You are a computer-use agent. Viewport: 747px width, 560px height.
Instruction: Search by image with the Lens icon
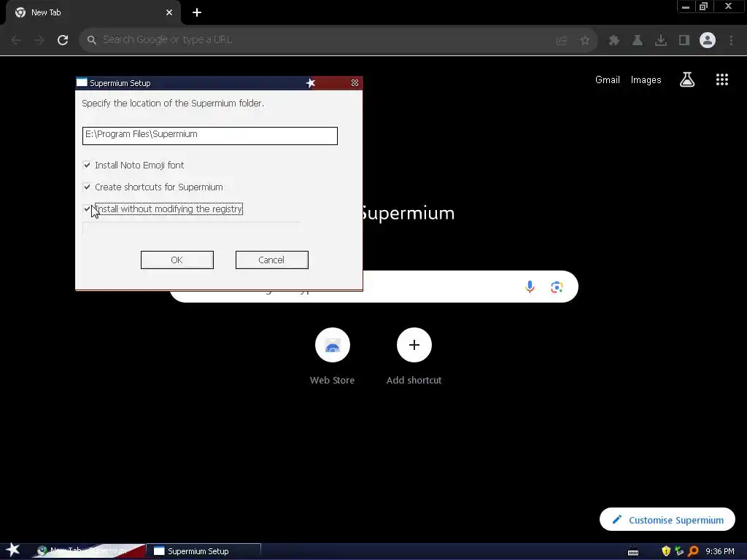[x=557, y=287]
